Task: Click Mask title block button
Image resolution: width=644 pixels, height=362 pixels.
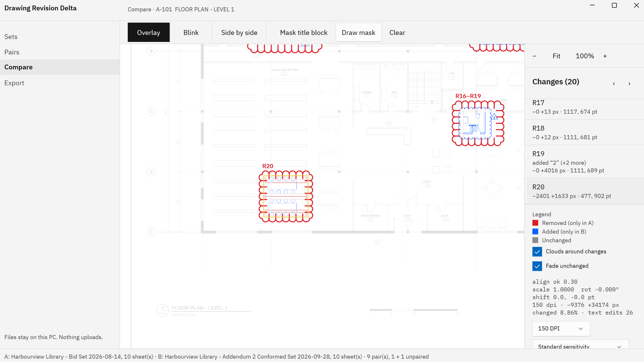Action: point(304,33)
